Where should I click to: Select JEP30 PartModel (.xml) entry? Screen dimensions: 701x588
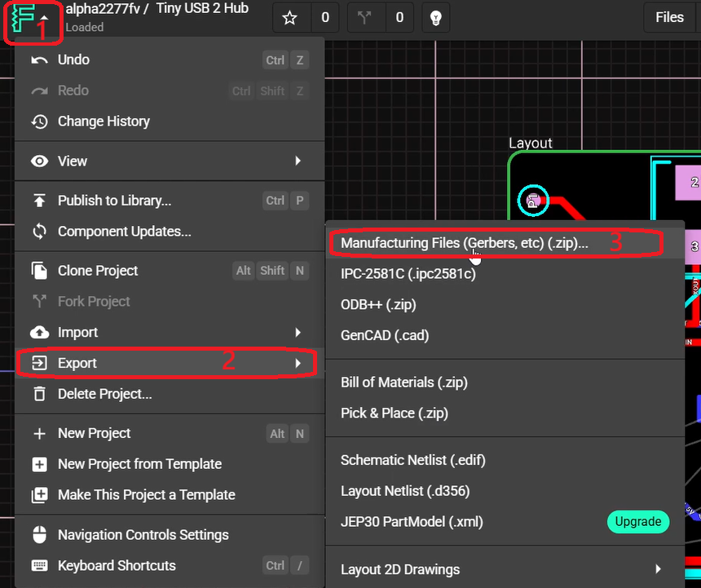[505, 522]
